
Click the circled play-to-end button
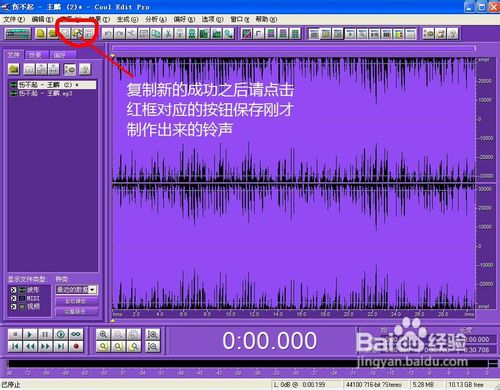[x=61, y=334]
